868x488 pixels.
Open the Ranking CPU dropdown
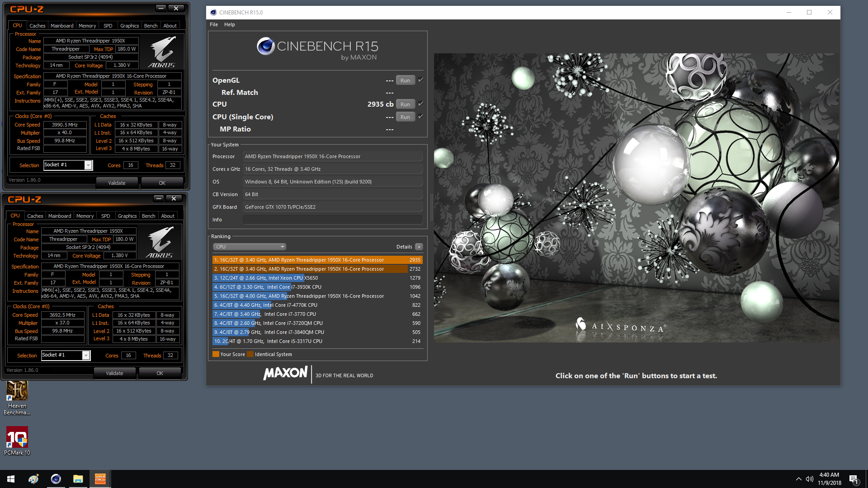click(249, 247)
